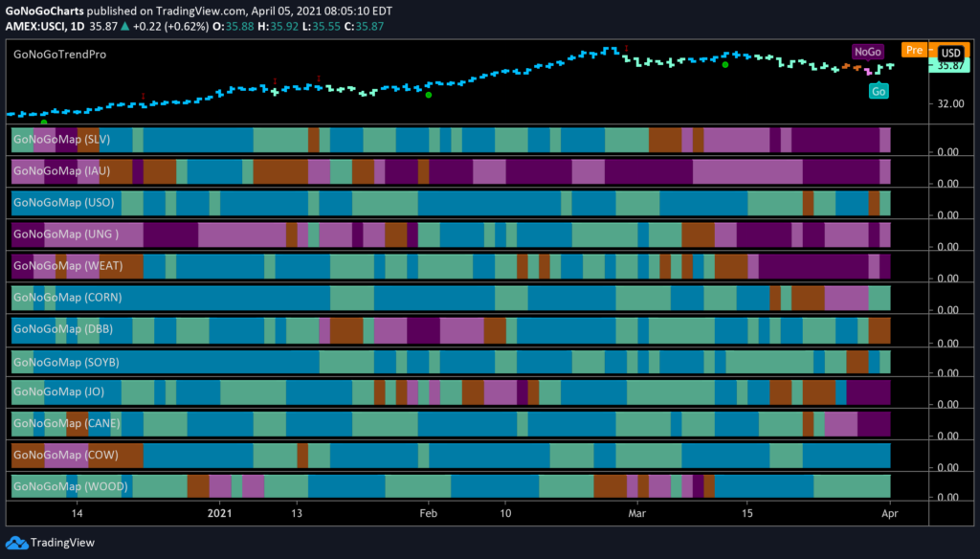Click the 0.00 scale value of SLV pane
Viewport: 980px width, 559px height.
[x=948, y=152]
